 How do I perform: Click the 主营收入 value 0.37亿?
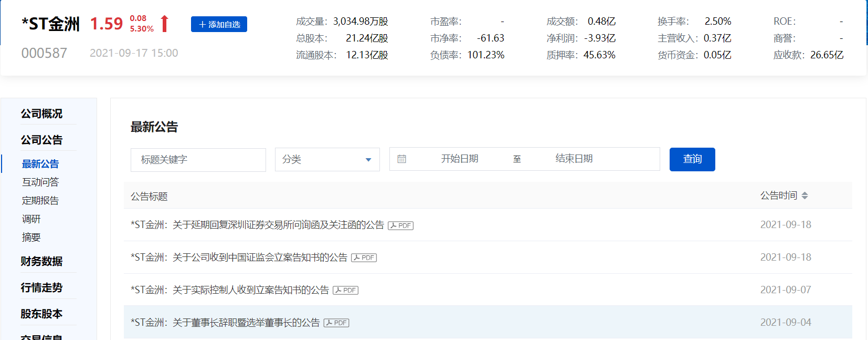717,38
